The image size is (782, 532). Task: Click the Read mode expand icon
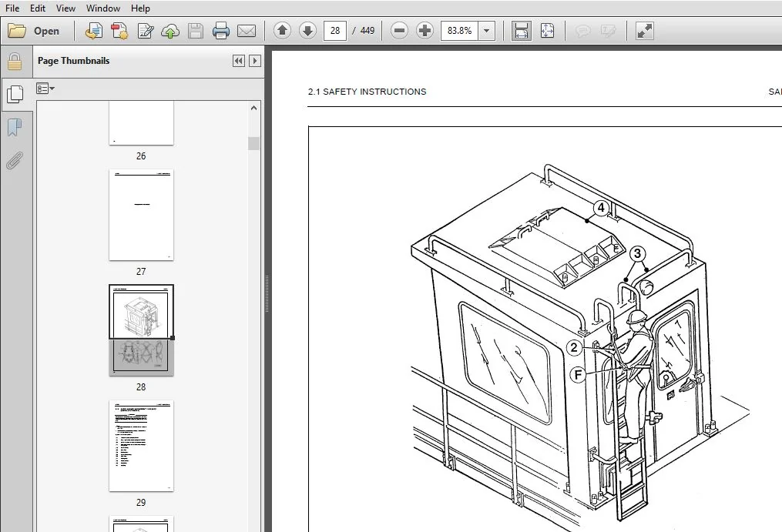[x=644, y=31]
